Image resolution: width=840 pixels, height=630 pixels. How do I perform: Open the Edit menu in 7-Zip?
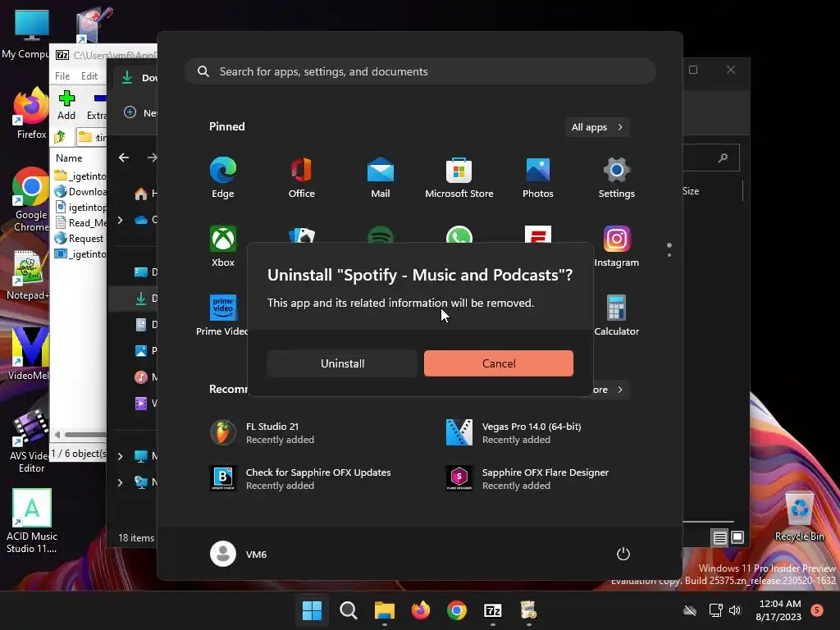pyautogui.click(x=89, y=76)
